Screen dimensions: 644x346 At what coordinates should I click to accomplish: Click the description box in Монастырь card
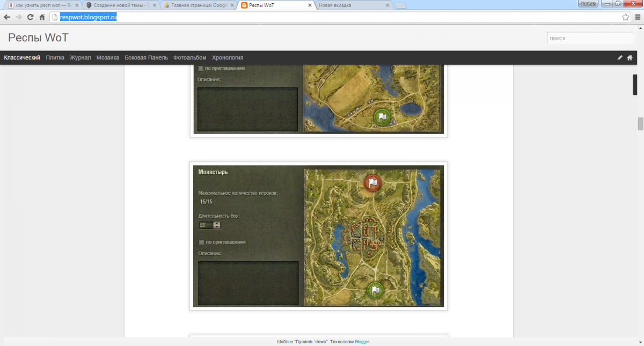tap(248, 283)
